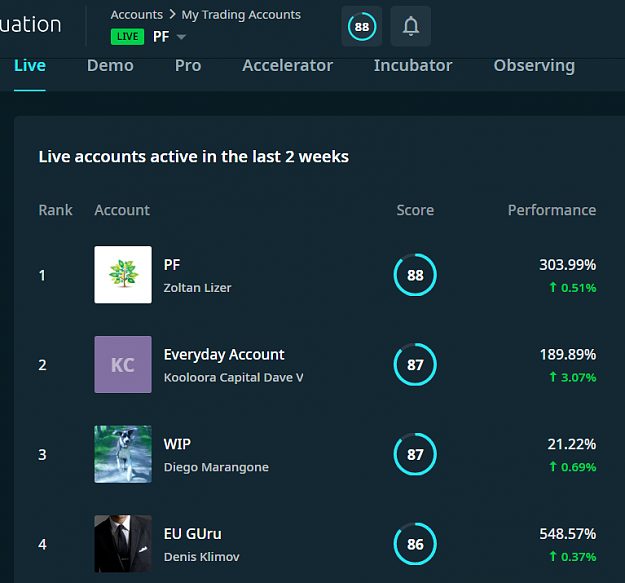Expand the PF account dropdown arrow

181,37
